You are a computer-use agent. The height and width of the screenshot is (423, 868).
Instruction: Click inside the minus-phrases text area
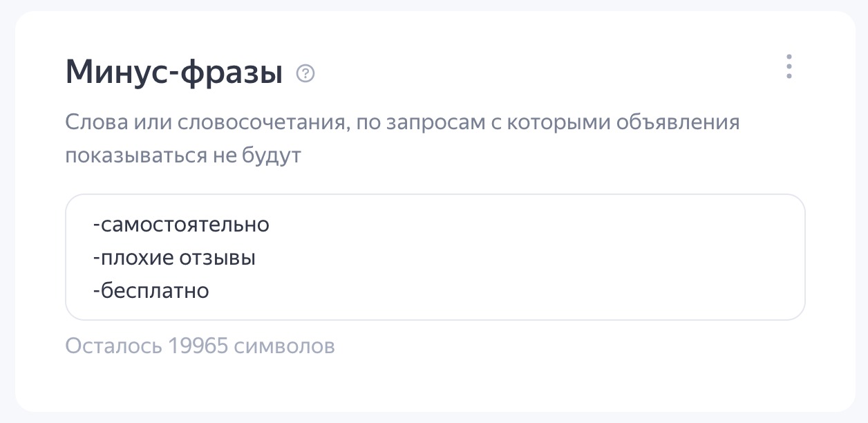pyautogui.click(x=435, y=257)
